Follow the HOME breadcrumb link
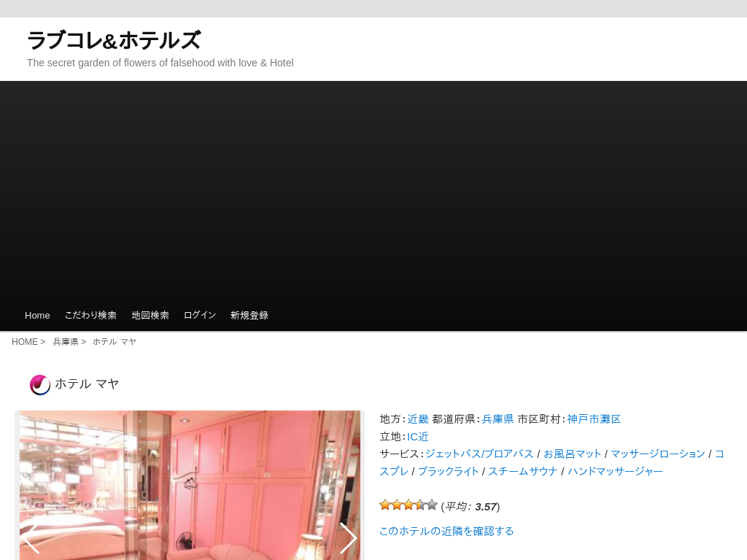Image resolution: width=747 pixels, height=560 pixels. click(x=25, y=342)
